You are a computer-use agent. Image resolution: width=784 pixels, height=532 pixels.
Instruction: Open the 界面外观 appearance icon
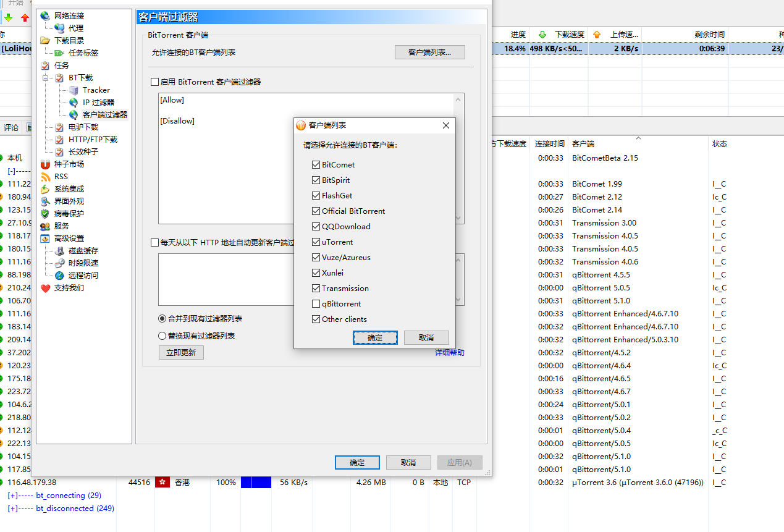45,201
